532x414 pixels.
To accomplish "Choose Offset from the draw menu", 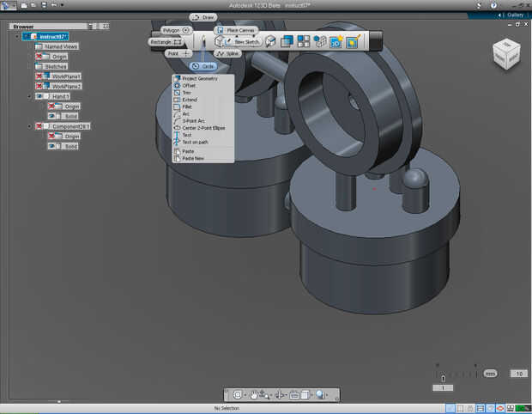I will [x=203, y=86].
